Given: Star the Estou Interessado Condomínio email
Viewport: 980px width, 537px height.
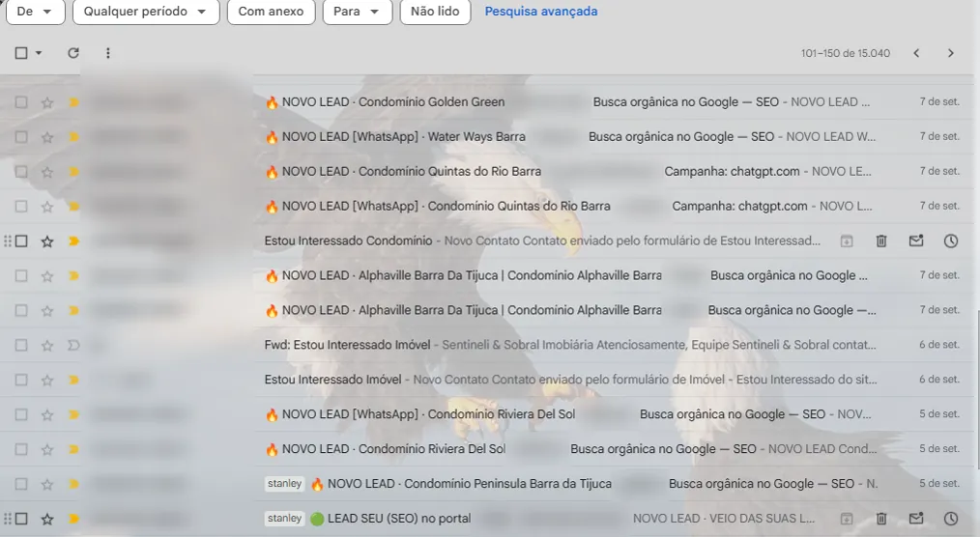Looking at the screenshot, I should click(x=47, y=241).
